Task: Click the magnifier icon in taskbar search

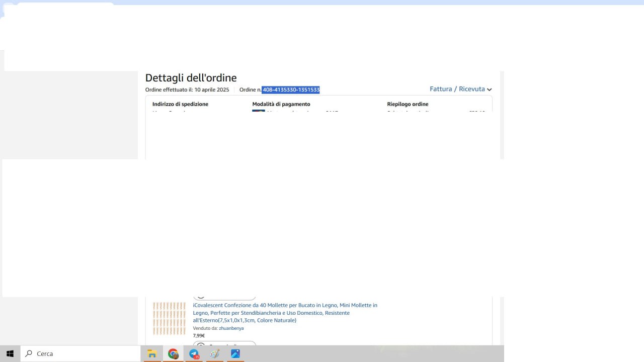Action: (x=29, y=354)
